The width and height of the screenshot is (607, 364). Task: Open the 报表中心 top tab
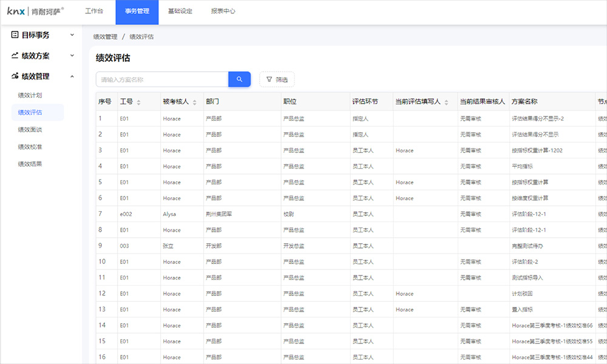(x=223, y=11)
